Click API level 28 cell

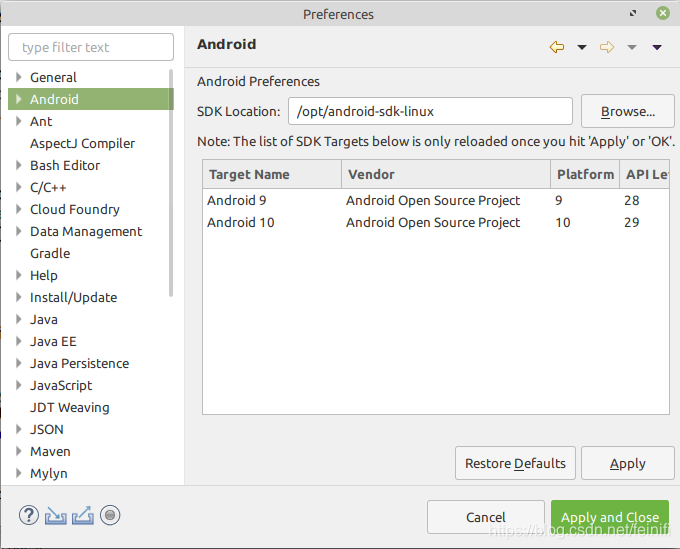click(x=631, y=200)
